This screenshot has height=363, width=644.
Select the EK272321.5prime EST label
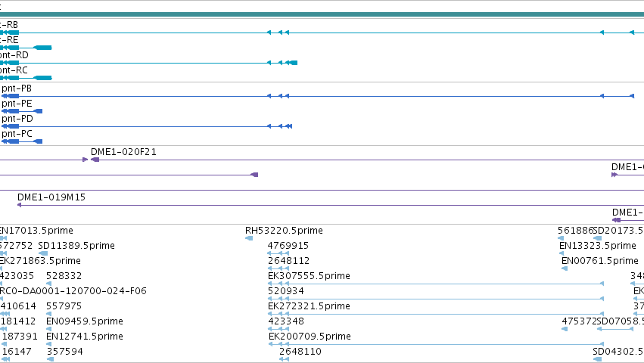point(309,306)
